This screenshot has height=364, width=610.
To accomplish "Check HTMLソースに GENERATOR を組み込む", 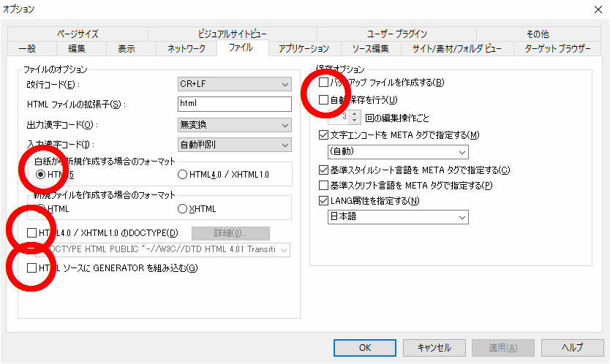I will 31,268.
